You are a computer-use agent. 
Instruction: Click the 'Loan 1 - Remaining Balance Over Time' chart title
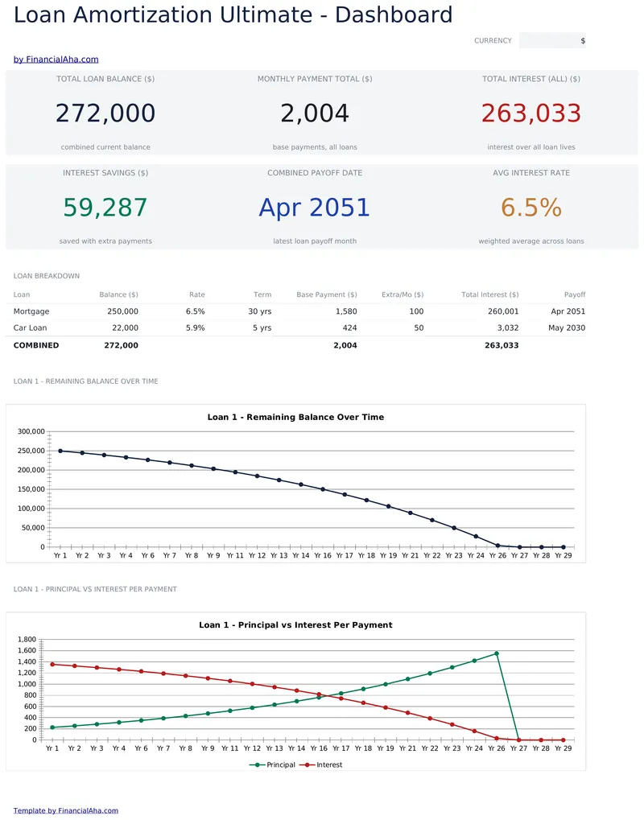295,417
